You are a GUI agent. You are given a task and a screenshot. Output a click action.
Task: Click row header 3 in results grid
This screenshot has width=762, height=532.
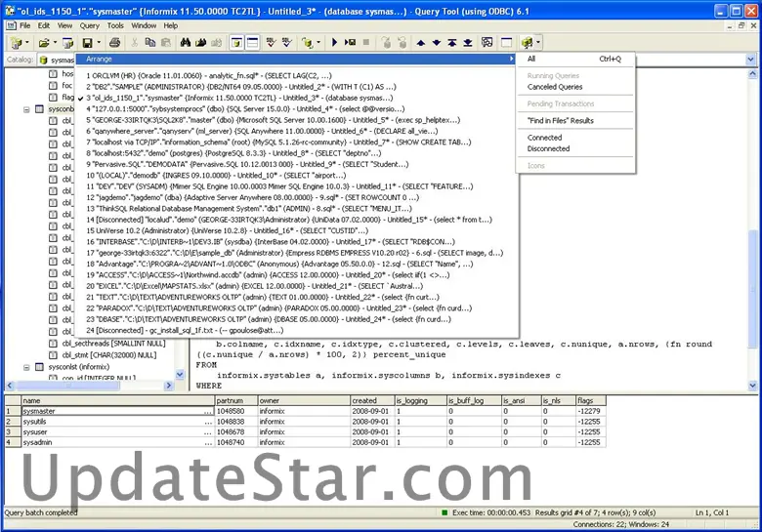[13, 432]
